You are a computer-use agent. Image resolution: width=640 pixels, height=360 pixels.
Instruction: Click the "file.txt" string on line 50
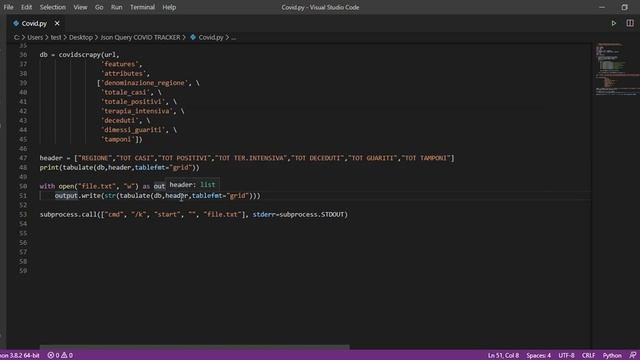coord(97,186)
